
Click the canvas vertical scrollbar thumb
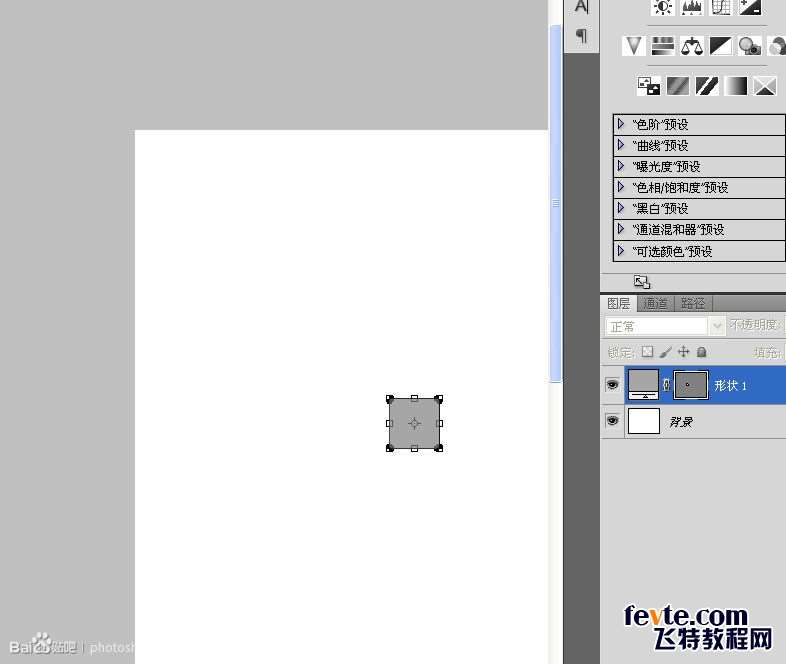555,203
